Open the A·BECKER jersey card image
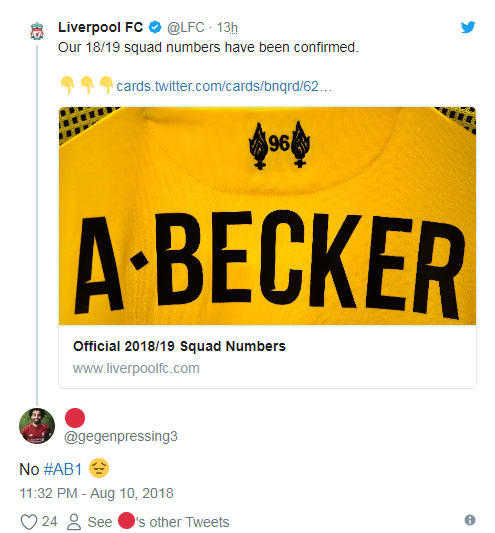 (x=267, y=216)
